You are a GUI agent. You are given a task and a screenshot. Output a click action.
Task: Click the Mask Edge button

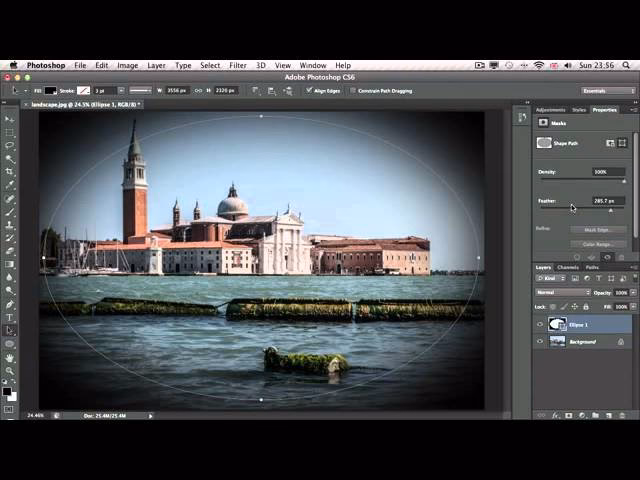pyautogui.click(x=598, y=230)
